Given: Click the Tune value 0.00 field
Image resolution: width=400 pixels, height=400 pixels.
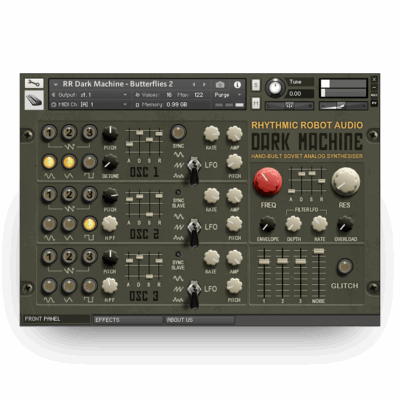Looking at the screenshot, I should click(300, 94).
